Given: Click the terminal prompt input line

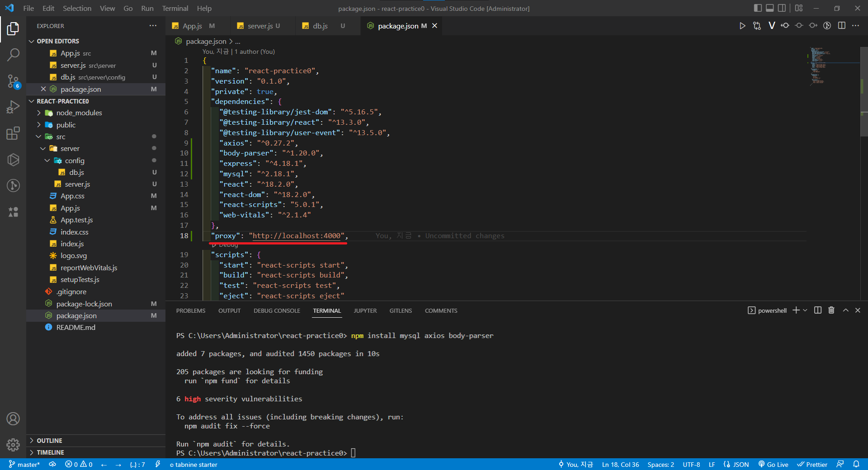Looking at the screenshot, I should [x=354, y=453].
